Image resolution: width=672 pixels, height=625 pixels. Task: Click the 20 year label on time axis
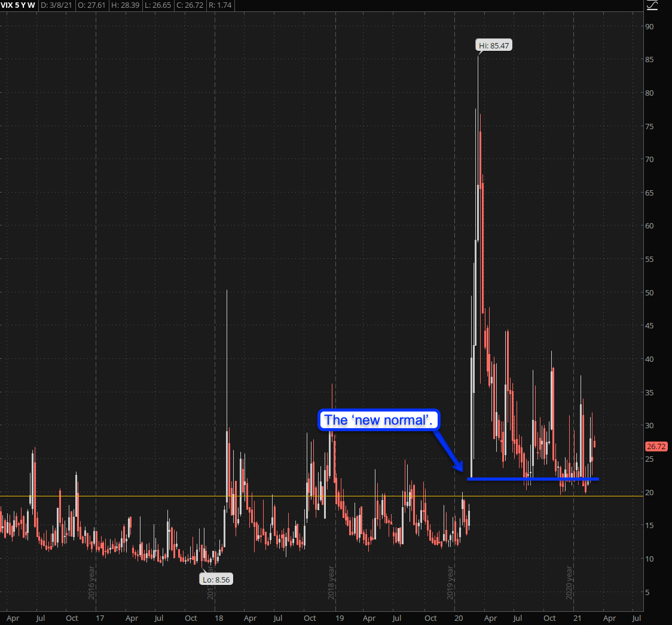pos(459,618)
